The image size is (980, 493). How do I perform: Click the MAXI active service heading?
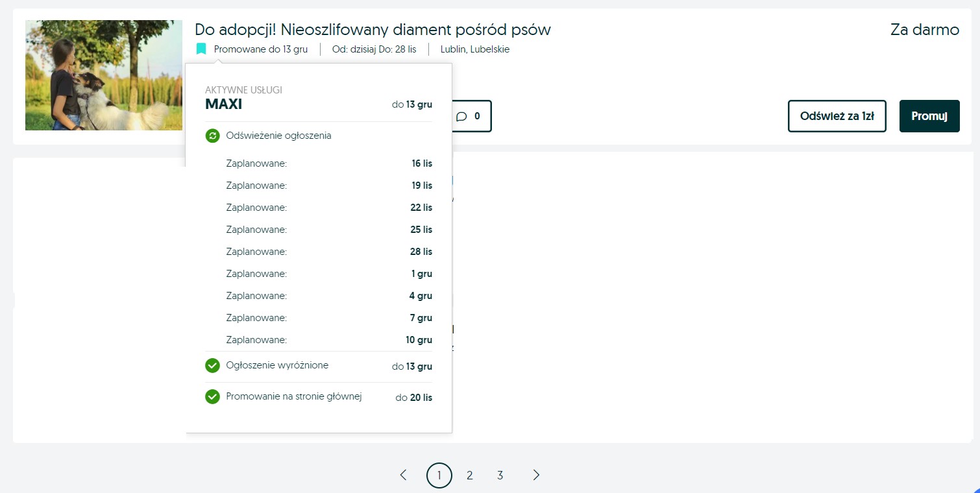tap(223, 104)
